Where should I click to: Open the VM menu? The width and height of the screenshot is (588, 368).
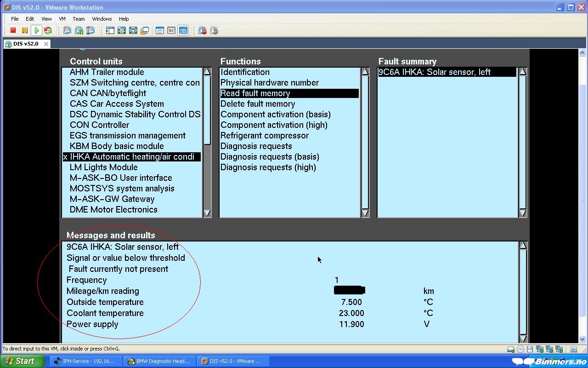click(62, 19)
